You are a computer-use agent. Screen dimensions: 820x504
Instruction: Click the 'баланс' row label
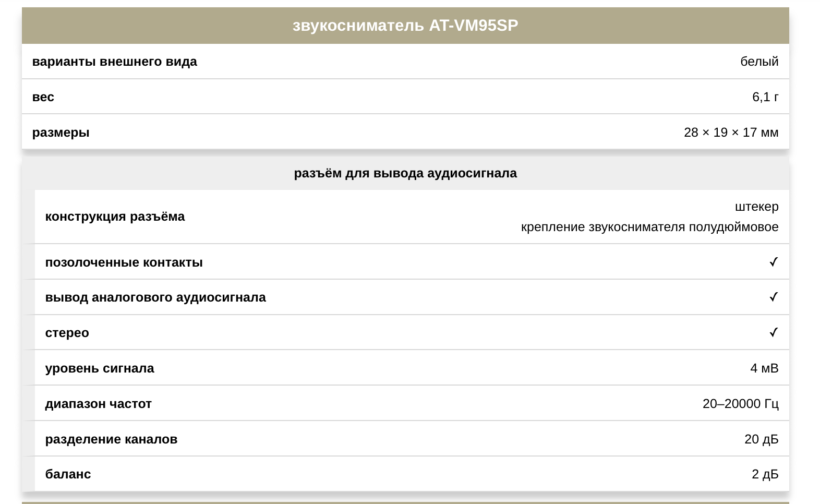68,474
